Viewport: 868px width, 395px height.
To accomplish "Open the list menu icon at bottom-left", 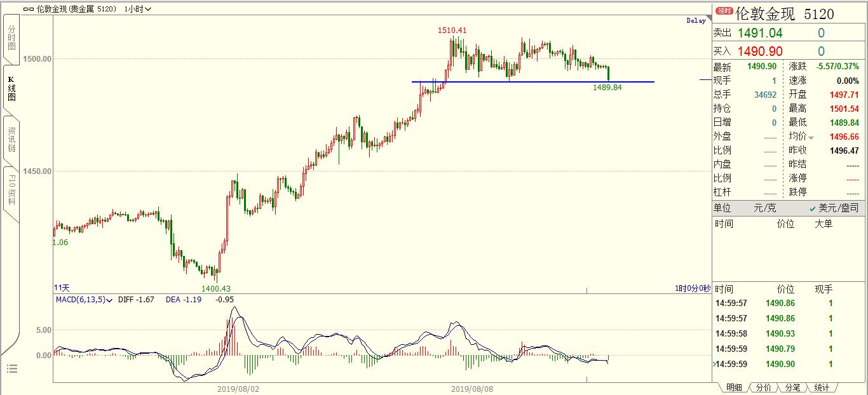I will pos(11,369).
